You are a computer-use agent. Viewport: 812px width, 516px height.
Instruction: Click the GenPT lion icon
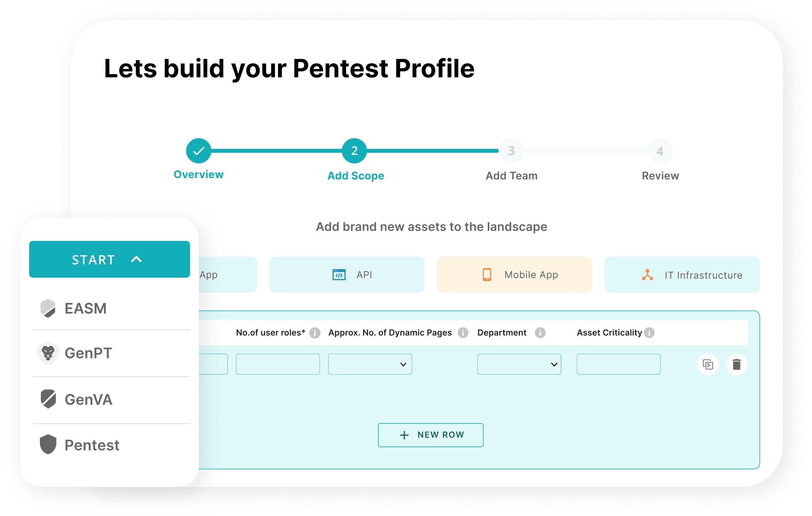(48, 353)
